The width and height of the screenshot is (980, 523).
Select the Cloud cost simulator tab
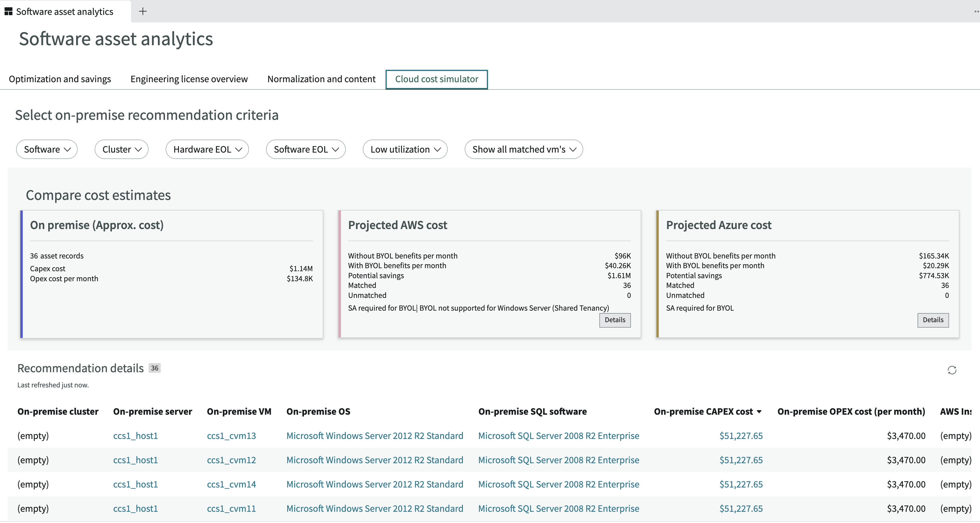coord(436,79)
